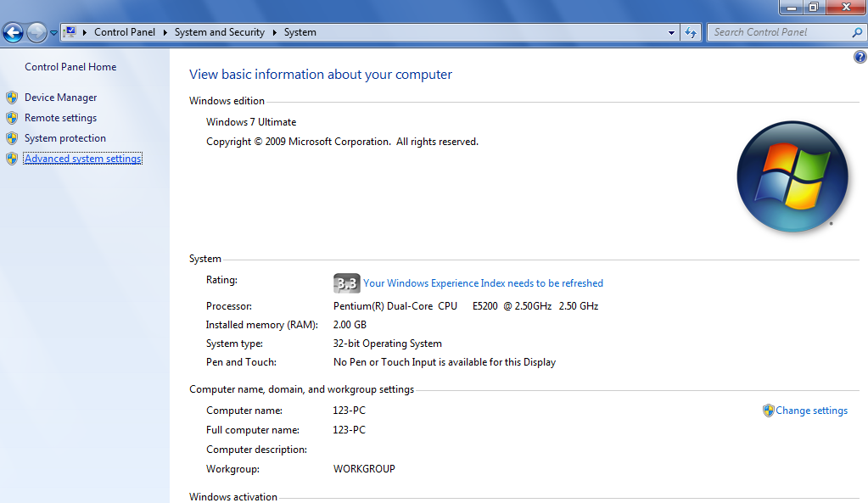Click the search magnifier icon
This screenshot has height=503, width=868.
857,32
